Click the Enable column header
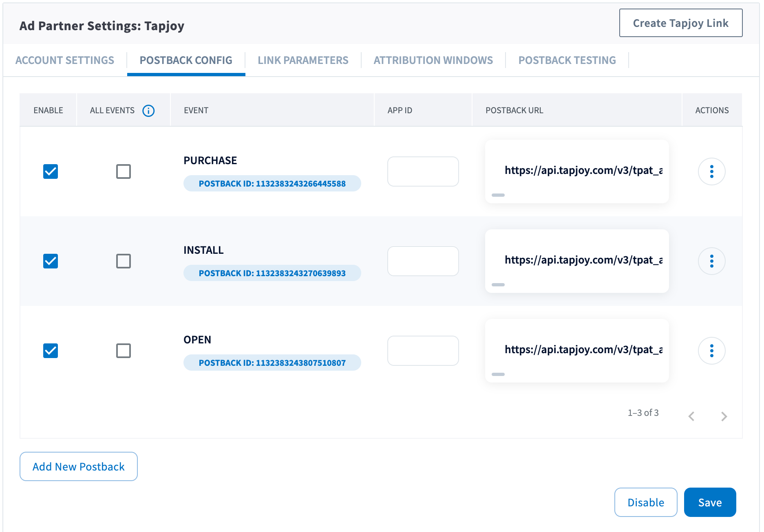 [x=48, y=110]
